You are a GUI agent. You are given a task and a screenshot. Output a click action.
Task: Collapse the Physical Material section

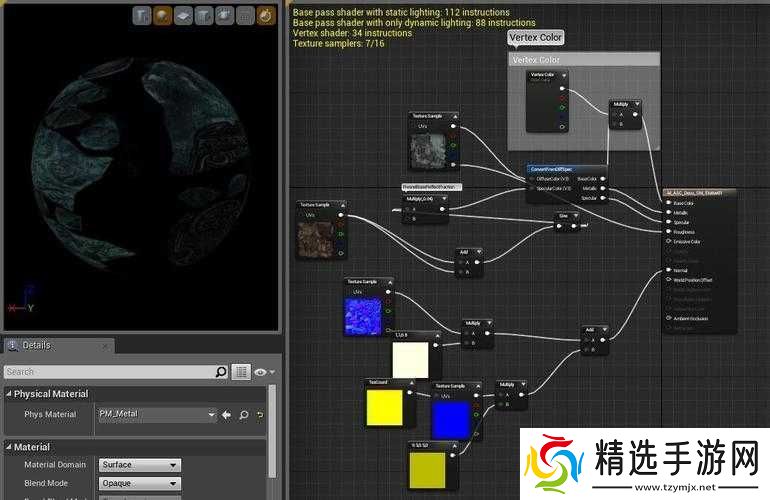tap(9, 394)
